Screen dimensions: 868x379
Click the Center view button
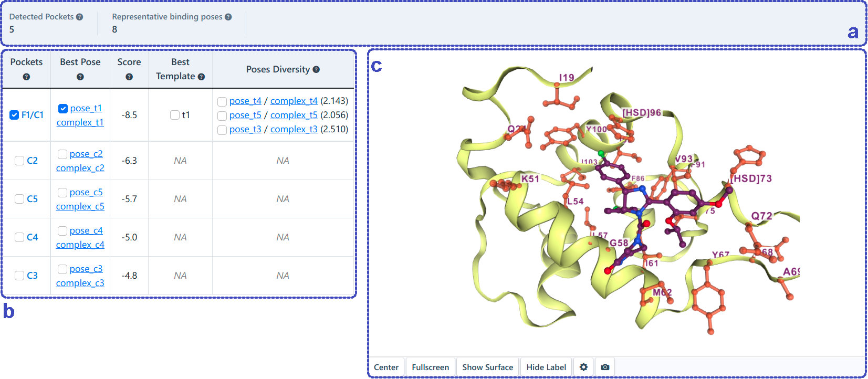[386, 367]
